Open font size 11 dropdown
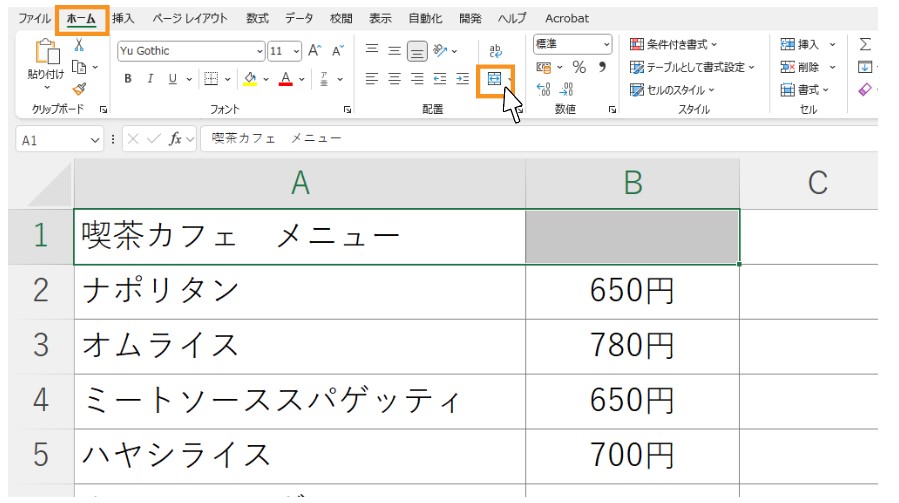899x503 pixels. (x=296, y=51)
